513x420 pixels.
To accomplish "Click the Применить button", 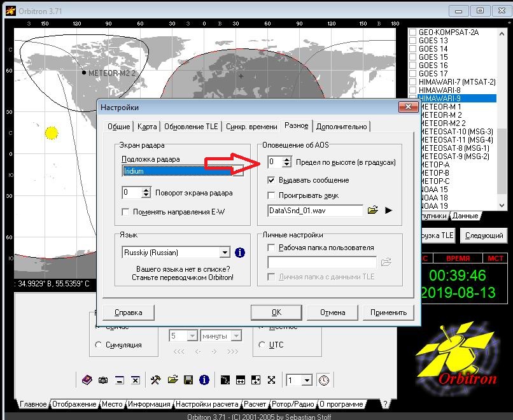I will [388, 312].
